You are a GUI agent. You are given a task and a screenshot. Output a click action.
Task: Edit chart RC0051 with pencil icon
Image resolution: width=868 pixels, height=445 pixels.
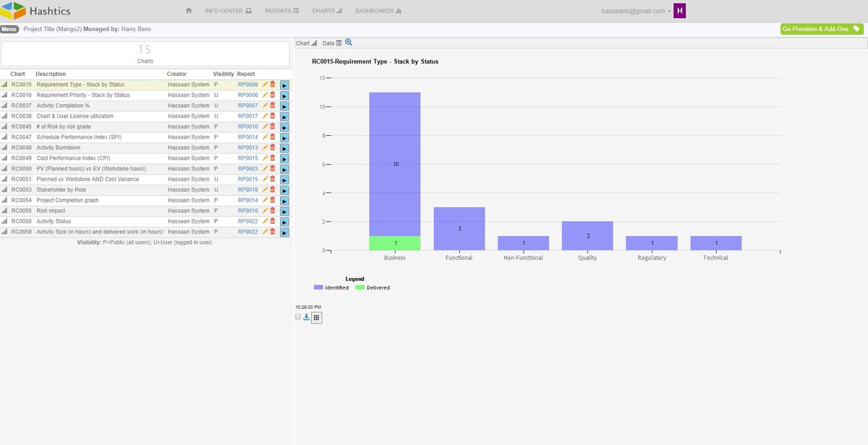(265, 179)
